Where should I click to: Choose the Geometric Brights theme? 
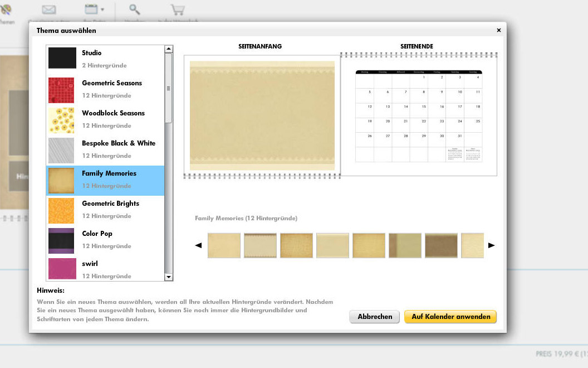pyautogui.click(x=105, y=209)
